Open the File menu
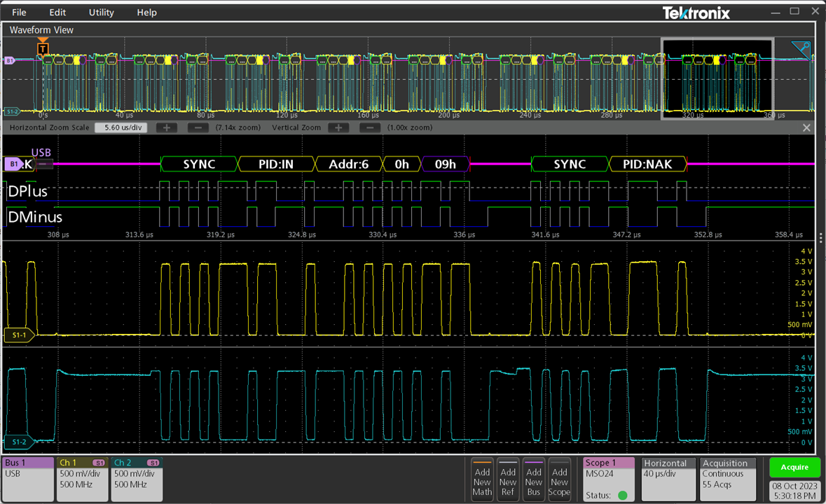The width and height of the screenshot is (826, 504). [19, 12]
